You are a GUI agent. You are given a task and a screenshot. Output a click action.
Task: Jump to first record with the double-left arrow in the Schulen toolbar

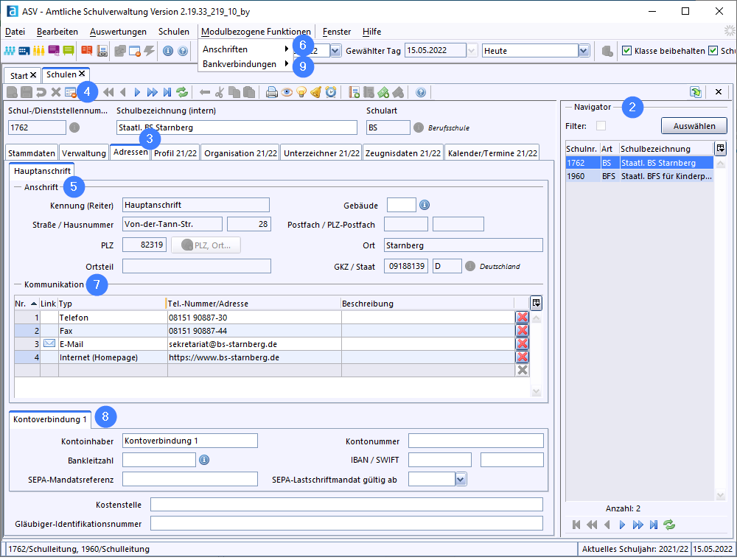108,92
